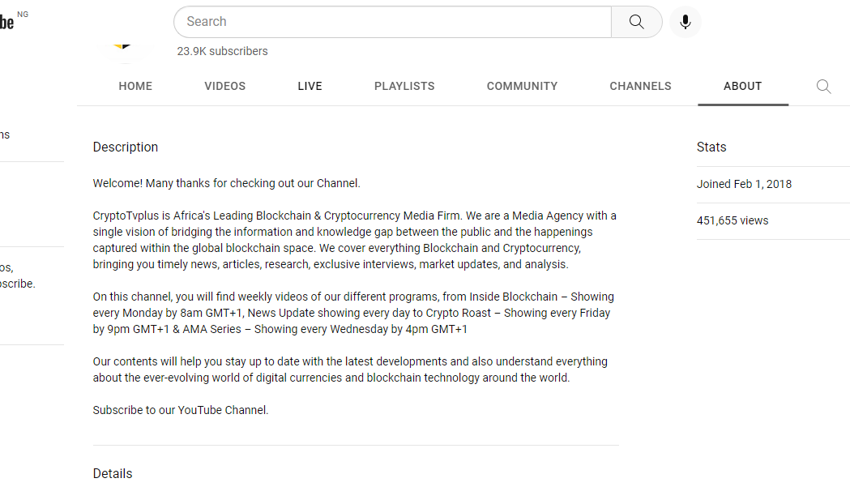Click the 23.9K subscribers count
850x504 pixels.
click(222, 51)
